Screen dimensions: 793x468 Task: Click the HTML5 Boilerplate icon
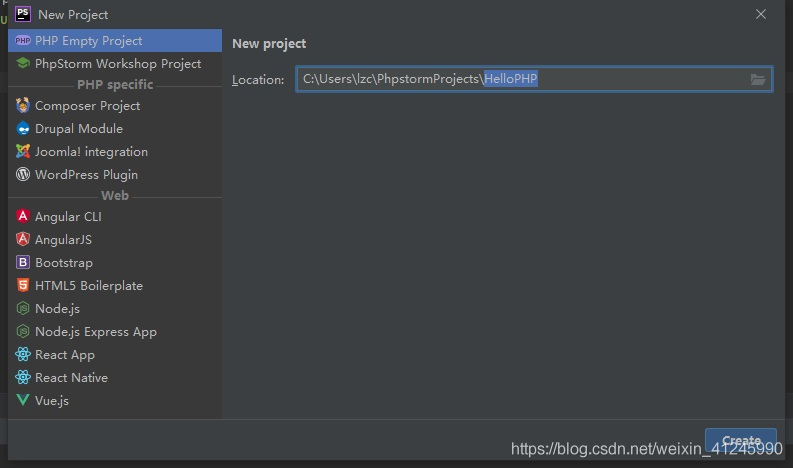[23, 286]
